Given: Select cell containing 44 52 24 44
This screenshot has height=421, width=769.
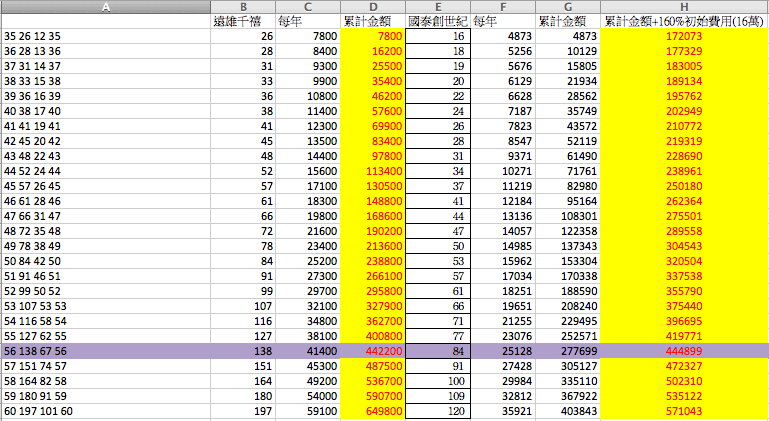Looking at the screenshot, I should point(105,171).
